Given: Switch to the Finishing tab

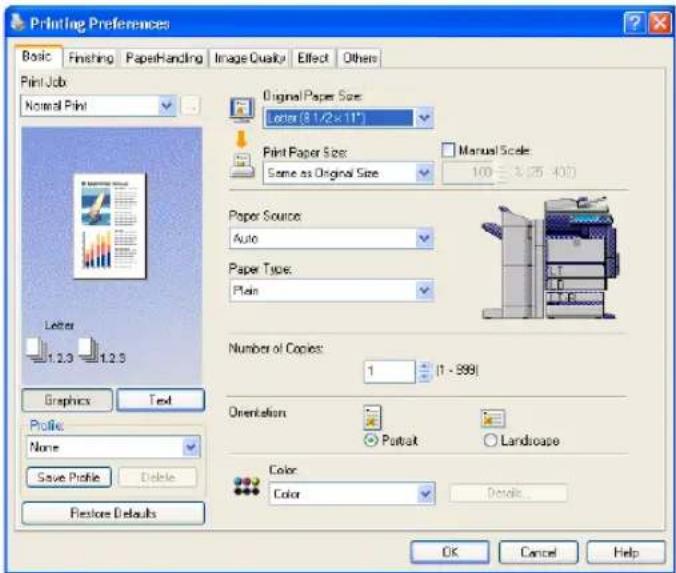Looking at the screenshot, I should click(x=91, y=58).
